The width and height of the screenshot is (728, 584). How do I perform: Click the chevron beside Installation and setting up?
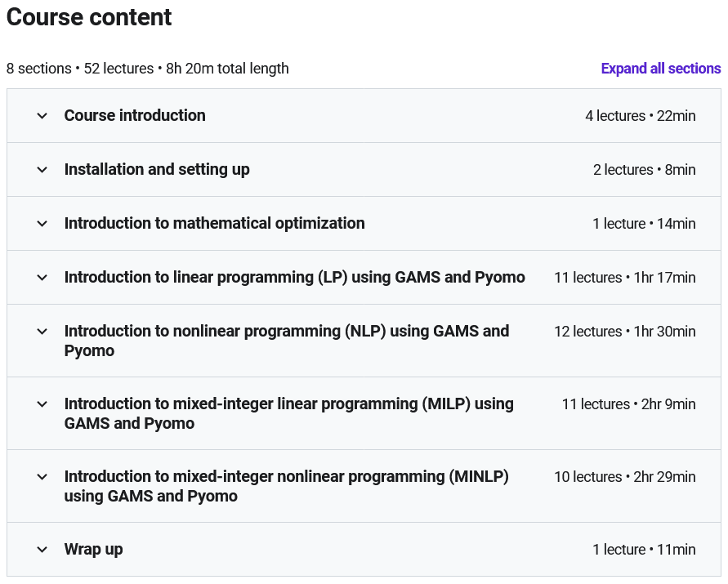[x=42, y=170]
